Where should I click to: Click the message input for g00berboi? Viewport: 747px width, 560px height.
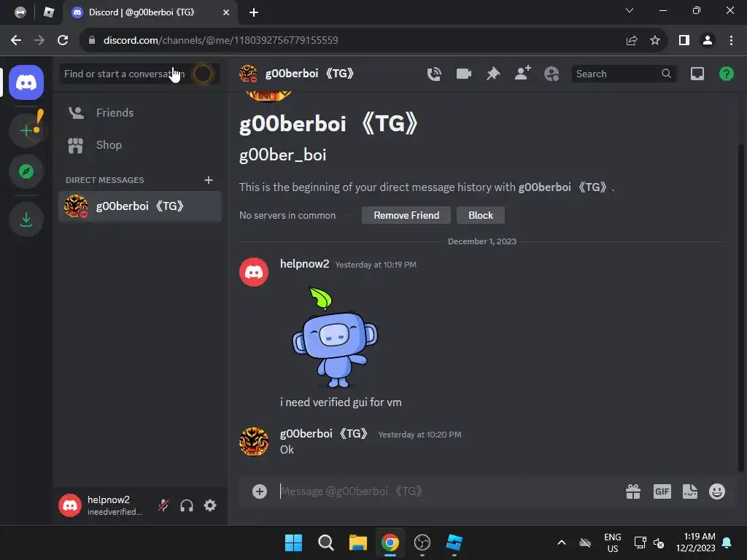tap(448, 491)
